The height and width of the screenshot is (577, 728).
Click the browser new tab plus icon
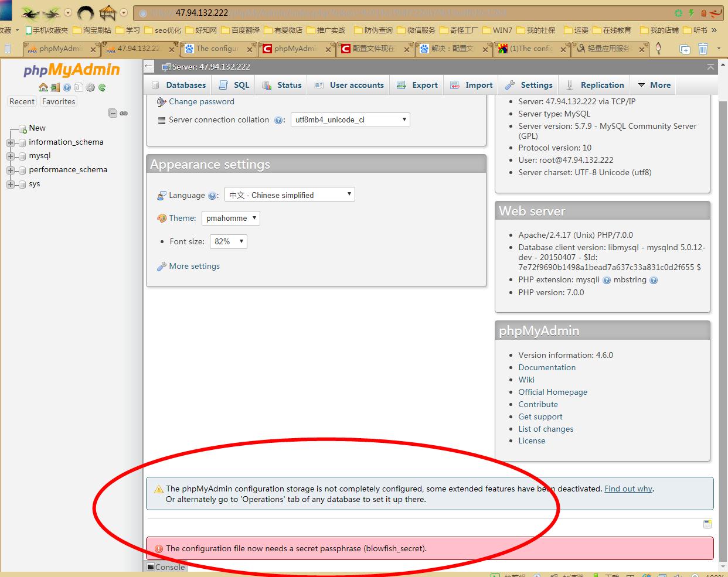[685, 49]
